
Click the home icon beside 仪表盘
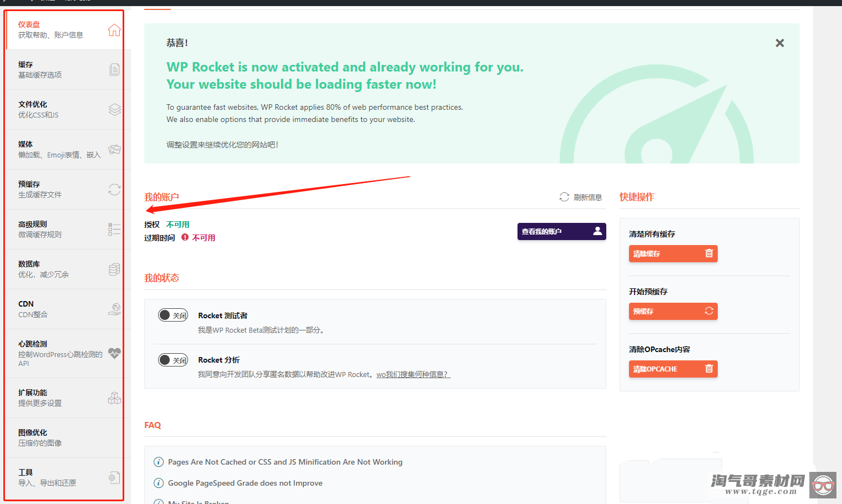coord(114,30)
